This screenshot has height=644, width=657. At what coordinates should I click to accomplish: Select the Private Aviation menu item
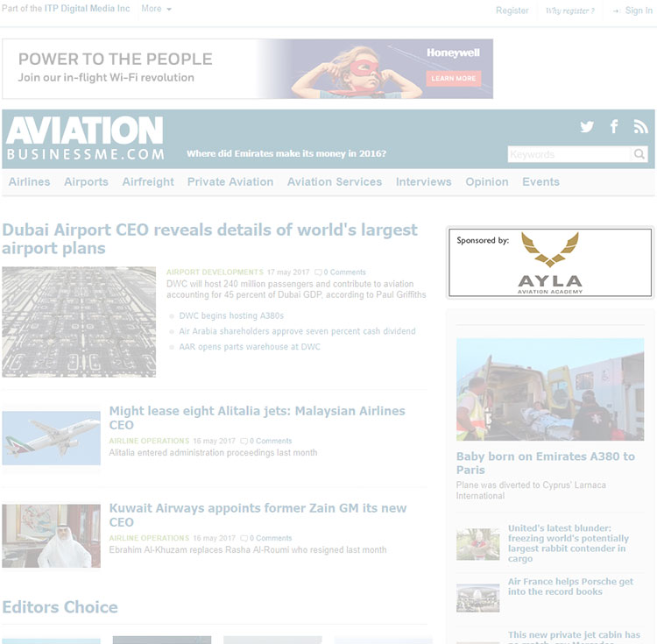point(230,182)
